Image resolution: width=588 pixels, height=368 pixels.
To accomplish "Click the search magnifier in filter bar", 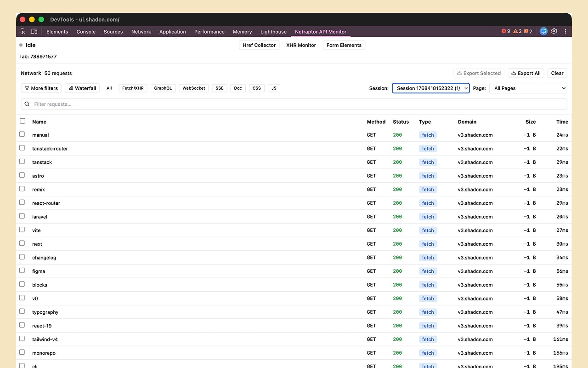I will coord(27,104).
